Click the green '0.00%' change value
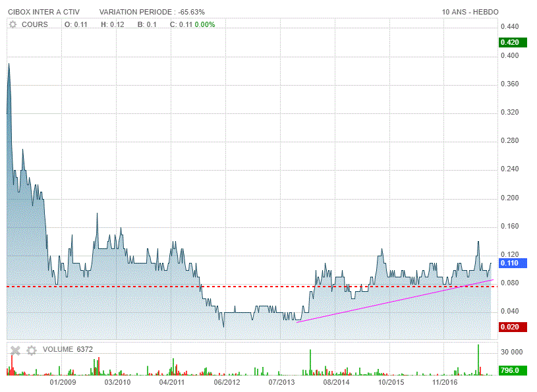 pyautogui.click(x=205, y=24)
